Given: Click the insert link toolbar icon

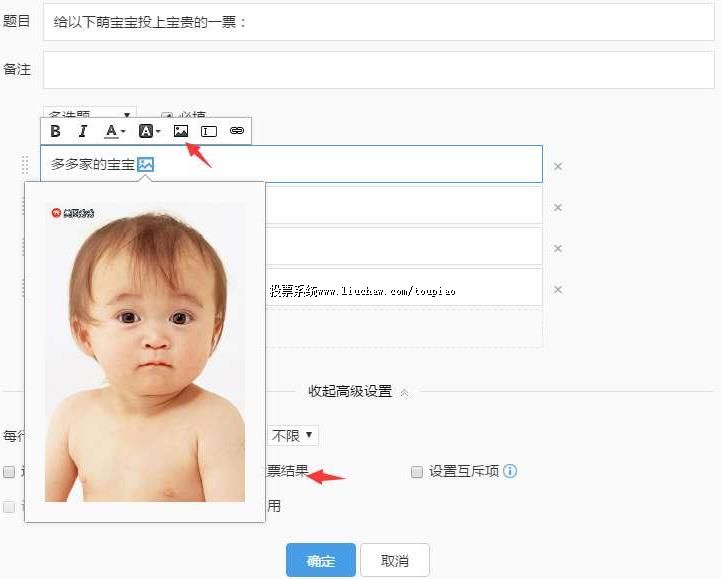Looking at the screenshot, I should (x=237, y=131).
